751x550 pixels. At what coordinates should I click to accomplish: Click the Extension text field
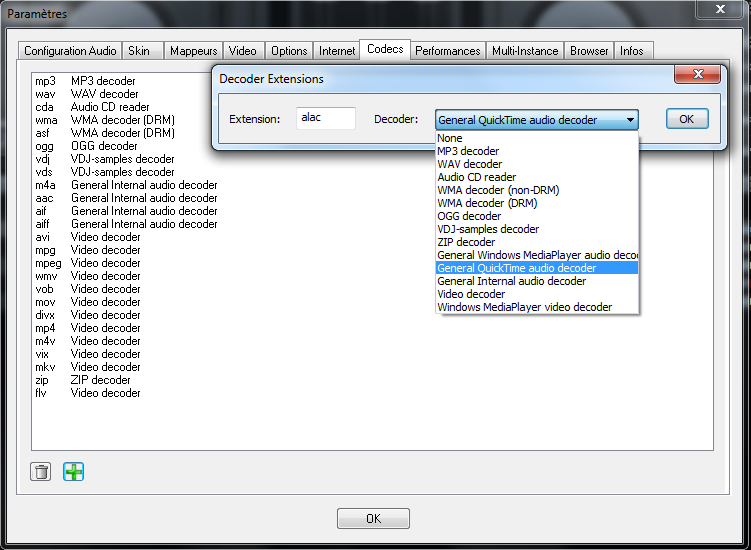pos(326,118)
